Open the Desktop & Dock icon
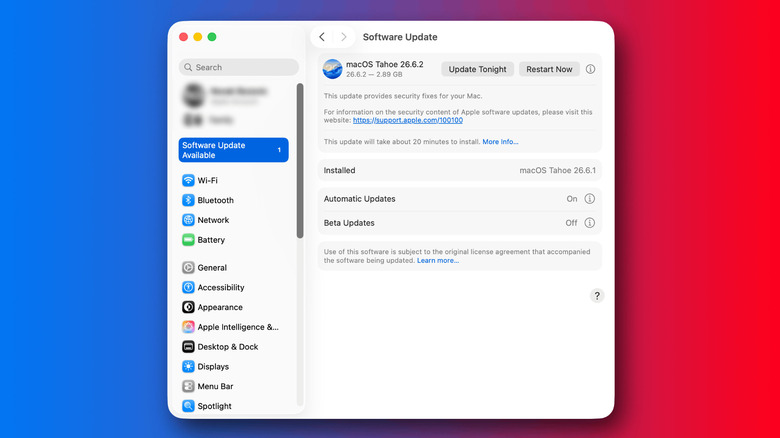780x438 pixels. (188, 347)
